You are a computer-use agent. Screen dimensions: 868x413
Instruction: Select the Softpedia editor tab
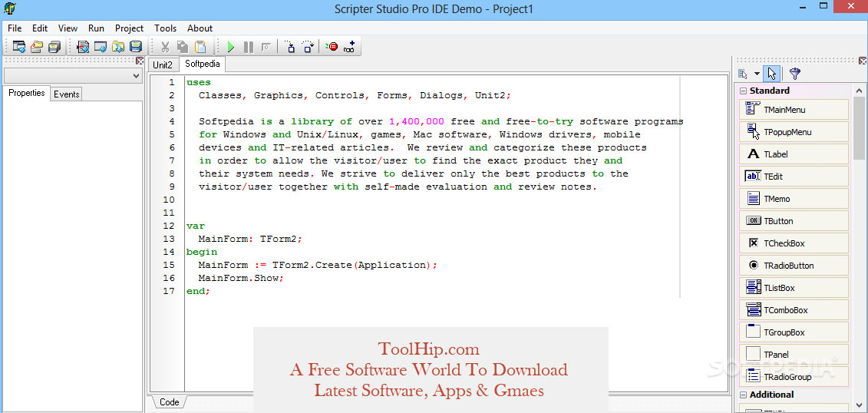pyautogui.click(x=202, y=64)
